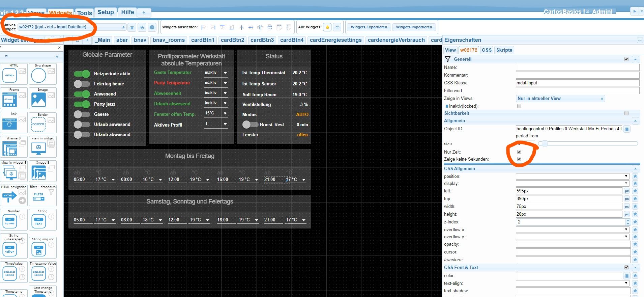Open the display CSS dropdown

click(573, 183)
